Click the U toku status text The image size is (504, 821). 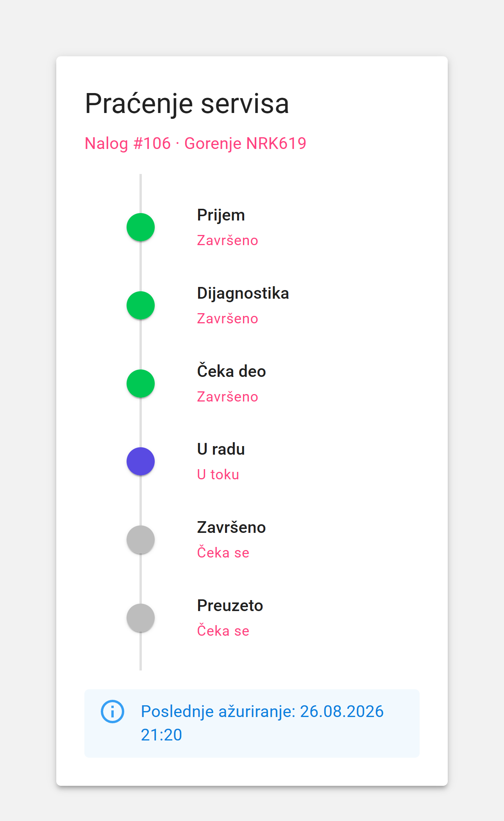pos(218,475)
